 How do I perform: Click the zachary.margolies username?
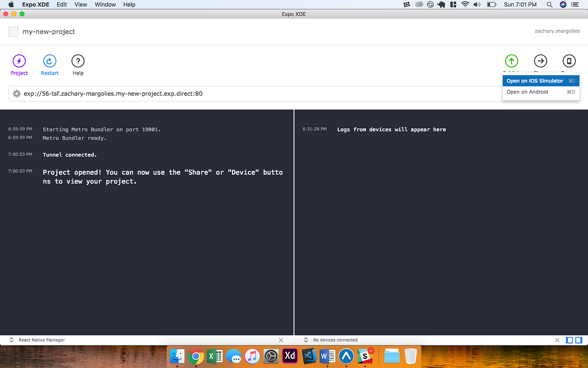tap(557, 31)
